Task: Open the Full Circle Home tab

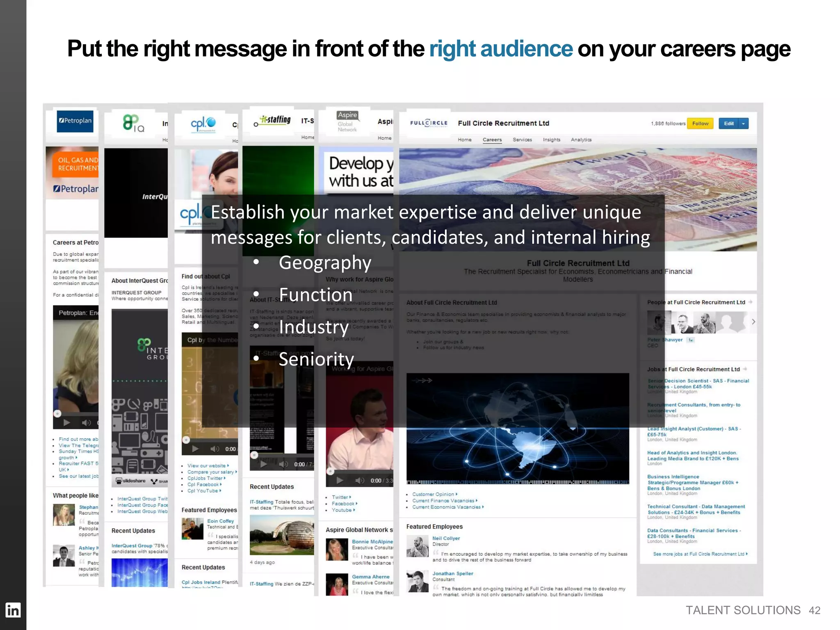Action: click(x=465, y=139)
